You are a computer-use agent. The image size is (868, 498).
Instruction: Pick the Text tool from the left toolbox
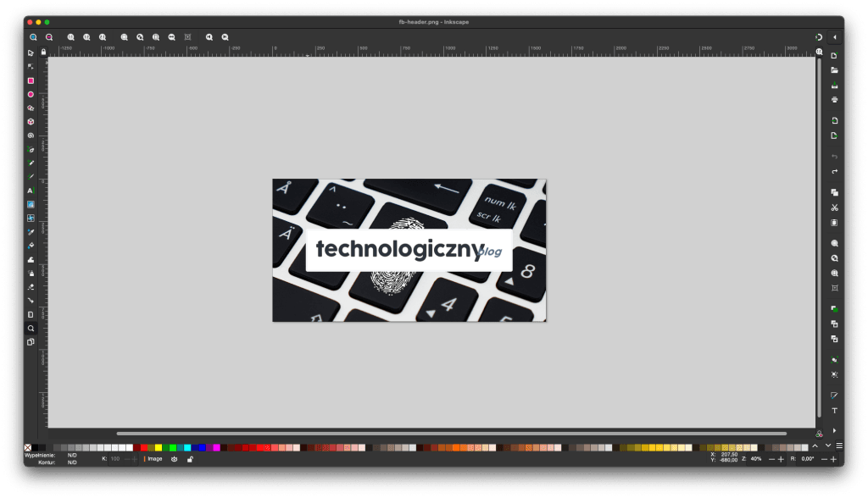[31, 191]
